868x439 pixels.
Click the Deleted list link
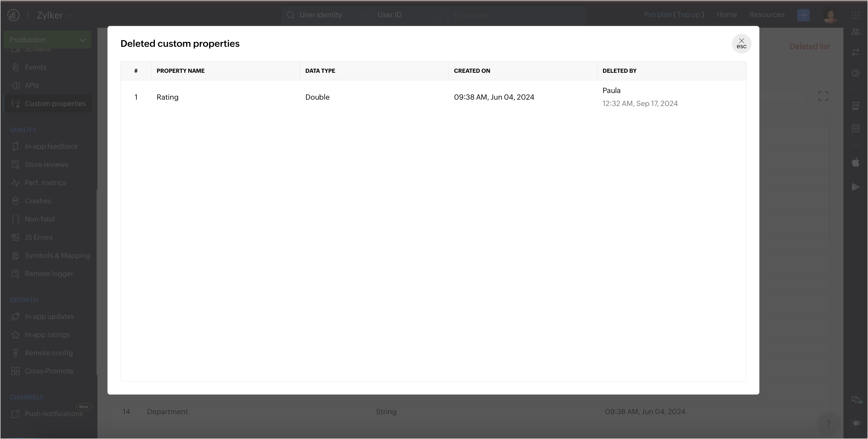pos(809,46)
